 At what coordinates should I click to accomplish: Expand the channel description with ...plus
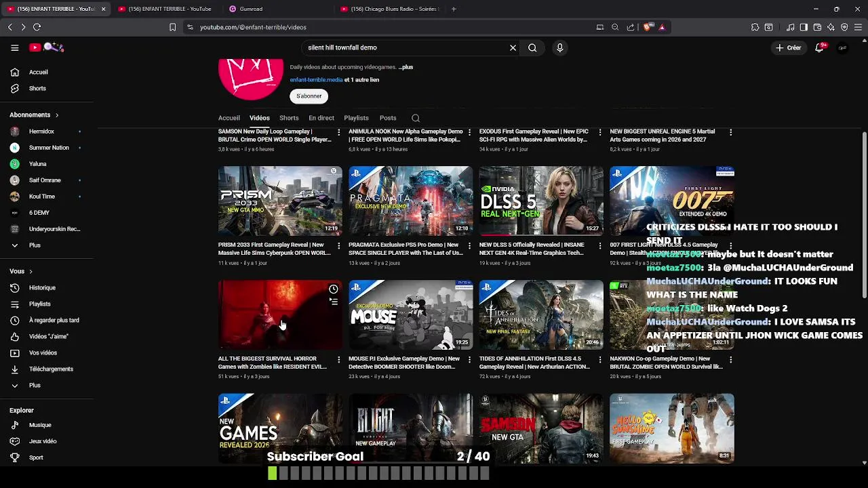coord(406,67)
